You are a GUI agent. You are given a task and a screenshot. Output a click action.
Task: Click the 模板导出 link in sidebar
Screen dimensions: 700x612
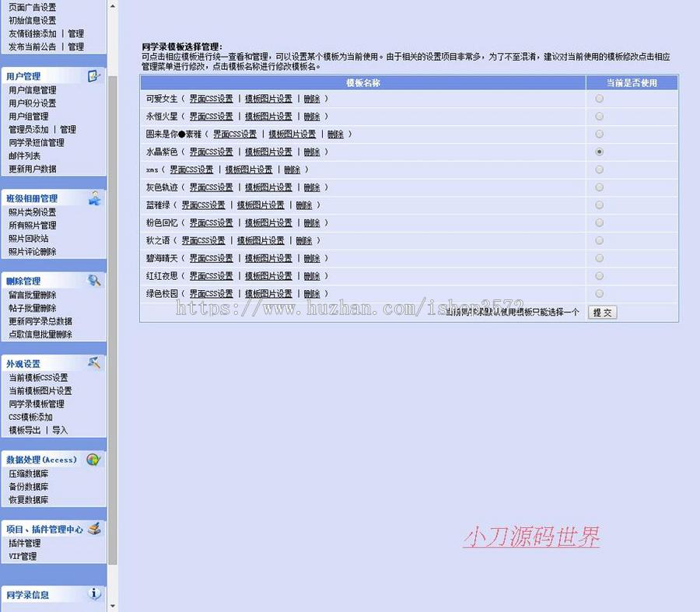[x=23, y=430]
